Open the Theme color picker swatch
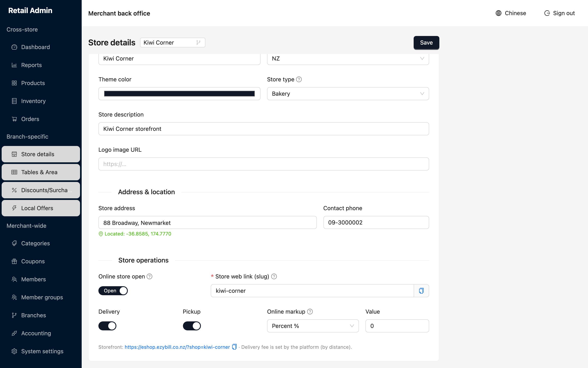The width and height of the screenshot is (588, 368). coord(179,94)
